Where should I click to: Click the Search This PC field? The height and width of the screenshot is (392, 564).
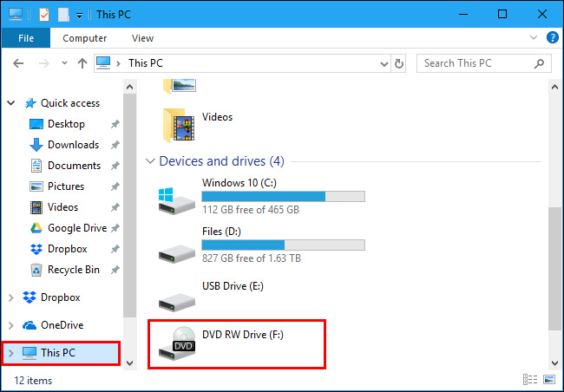pos(484,63)
